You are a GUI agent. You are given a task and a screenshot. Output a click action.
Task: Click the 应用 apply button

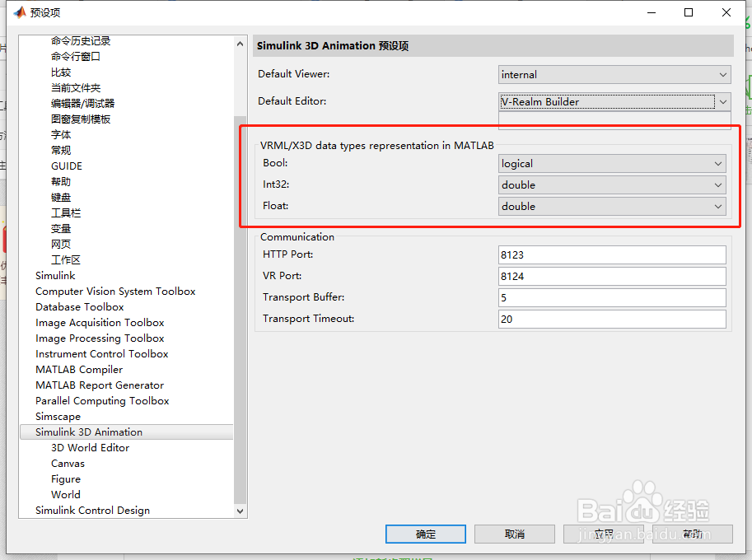click(603, 534)
